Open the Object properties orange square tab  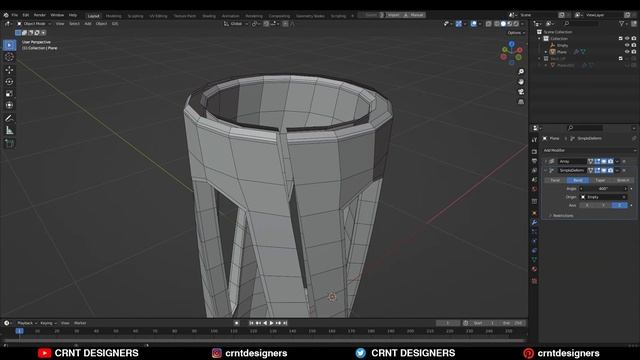(x=534, y=213)
